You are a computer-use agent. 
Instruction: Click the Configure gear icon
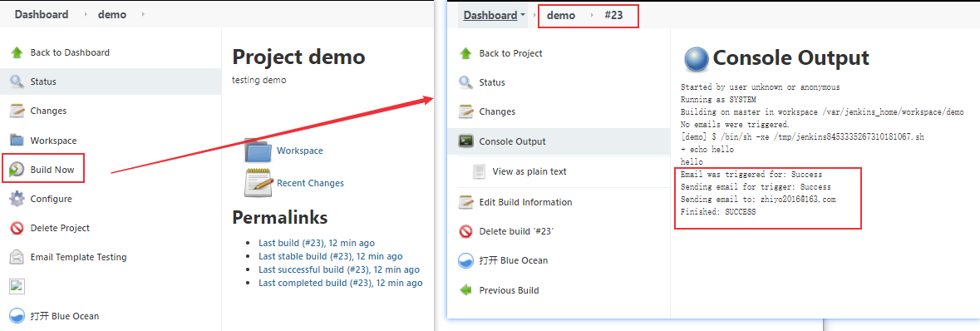coord(17,199)
